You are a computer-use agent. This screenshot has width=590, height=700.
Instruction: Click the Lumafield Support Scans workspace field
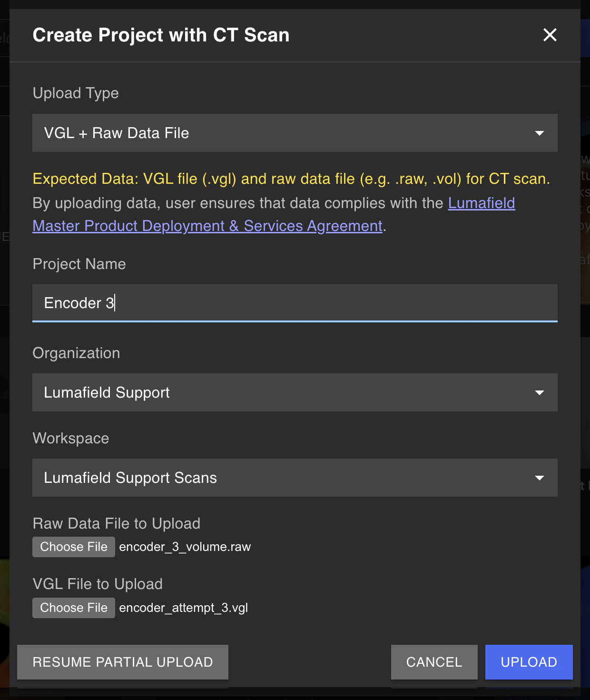[295, 477]
